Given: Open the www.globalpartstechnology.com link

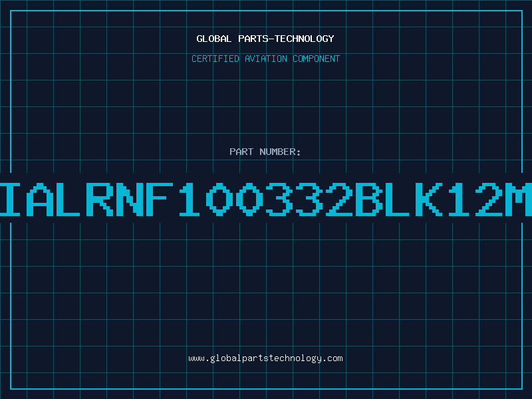Looking at the screenshot, I should click(x=265, y=358).
